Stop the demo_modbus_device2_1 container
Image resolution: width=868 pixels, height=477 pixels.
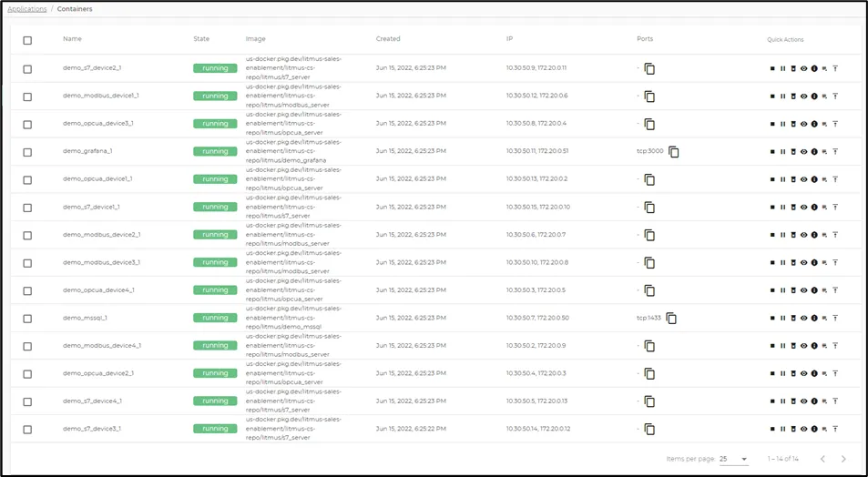pos(772,235)
